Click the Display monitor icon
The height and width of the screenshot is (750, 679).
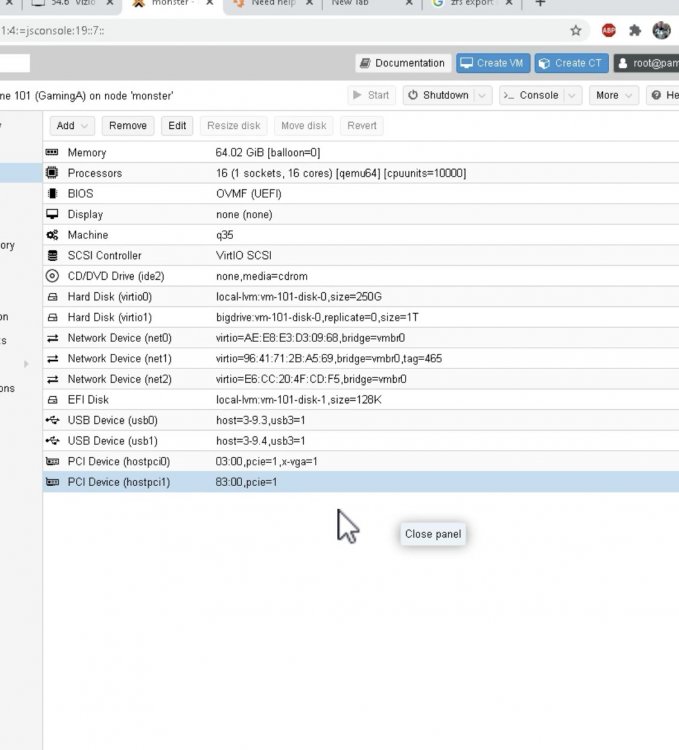click(x=52, y=214)
